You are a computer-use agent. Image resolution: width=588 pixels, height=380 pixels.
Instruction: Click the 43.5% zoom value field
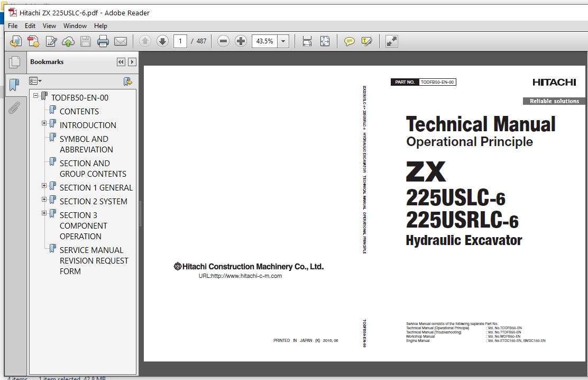click(264, 41)
